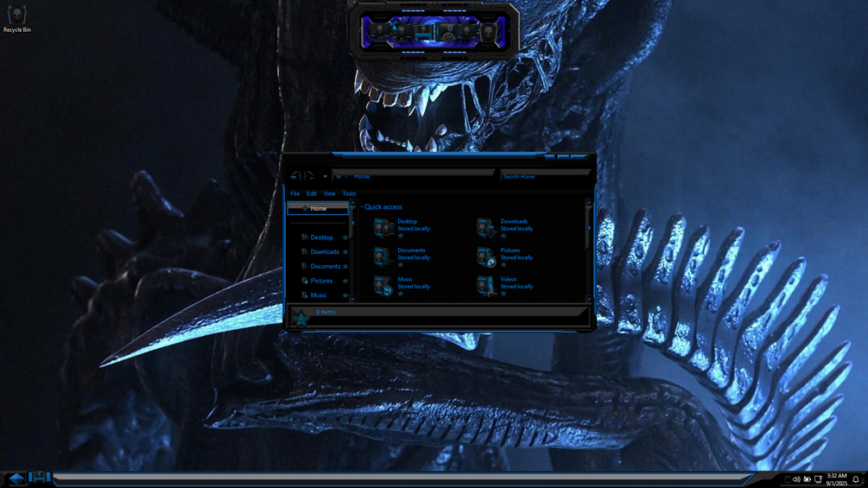The image size is (868, 488).
Task: Toggle pin star next to sidebar Music
Action: (x=345, y=295)
